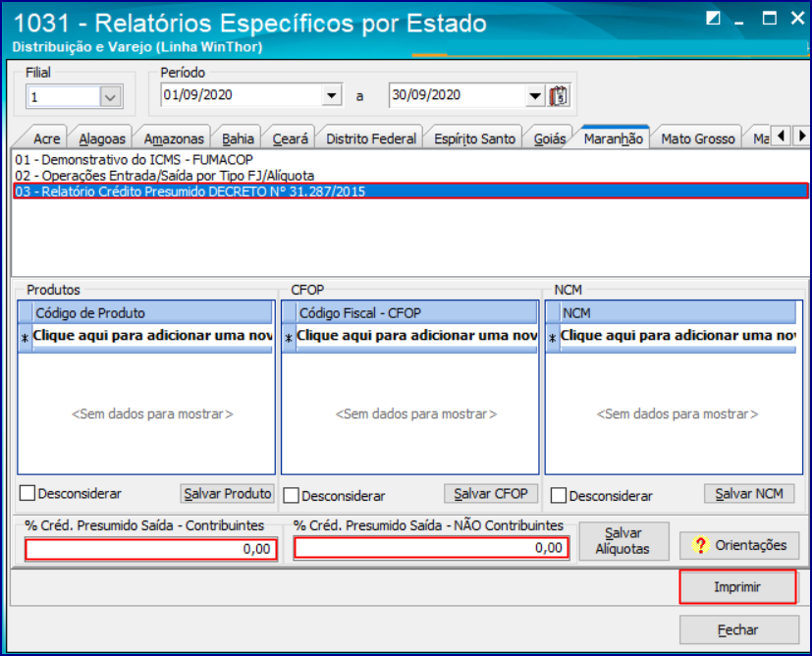Switch to the Mato Grosso tab
Viewport: 812px width, 656px height.
tap(697, 138)
